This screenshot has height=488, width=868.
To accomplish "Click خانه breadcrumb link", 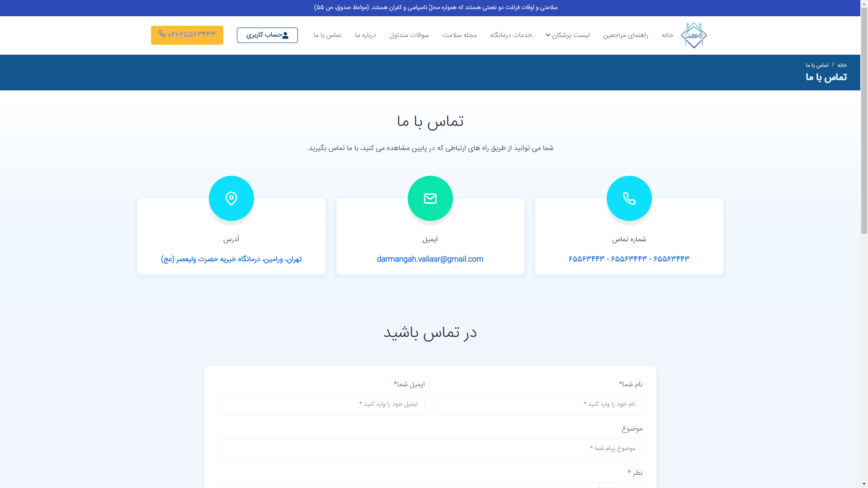I will click(x=842, y=65).
